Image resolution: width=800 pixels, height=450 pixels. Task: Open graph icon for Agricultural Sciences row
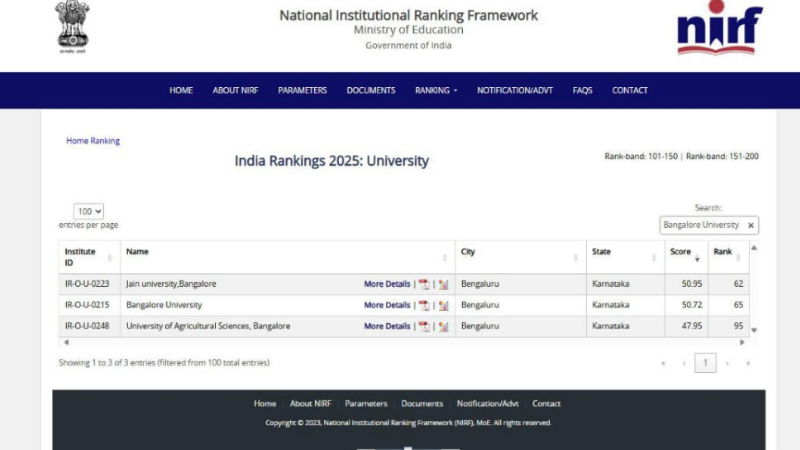point(443,326)
